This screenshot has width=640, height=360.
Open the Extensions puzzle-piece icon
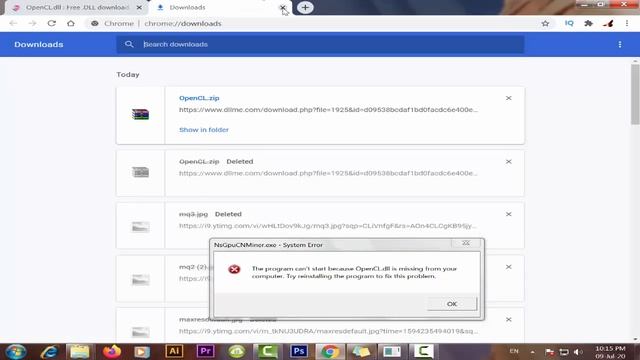588,23
